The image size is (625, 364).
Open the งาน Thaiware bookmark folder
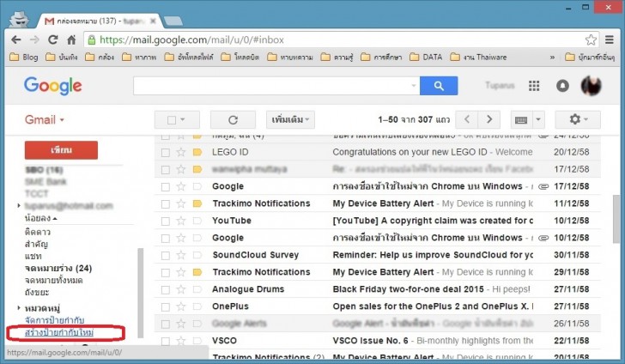point(478,57)
